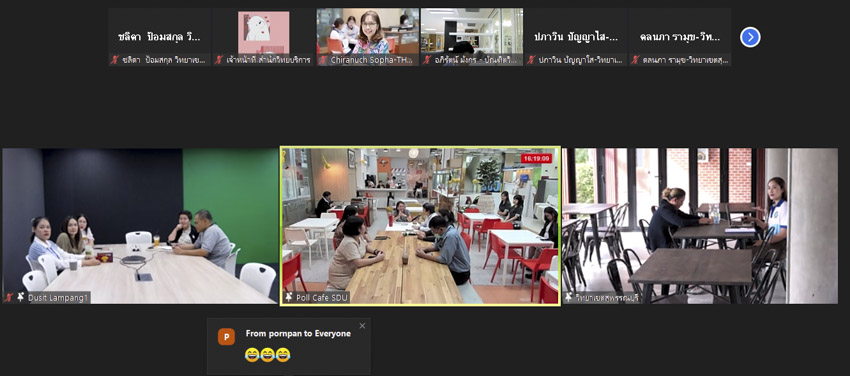The height and width of the screenshot is (376, 850).
Task: Open the 'From pornpan to Everyone' chat message
Action: click(x=298, y=334)
